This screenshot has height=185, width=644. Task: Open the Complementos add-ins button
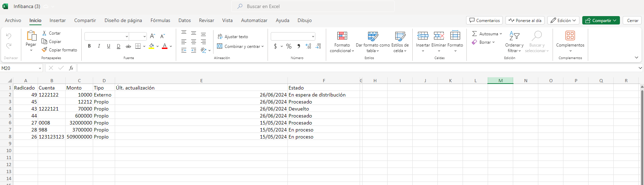point(570,42)
